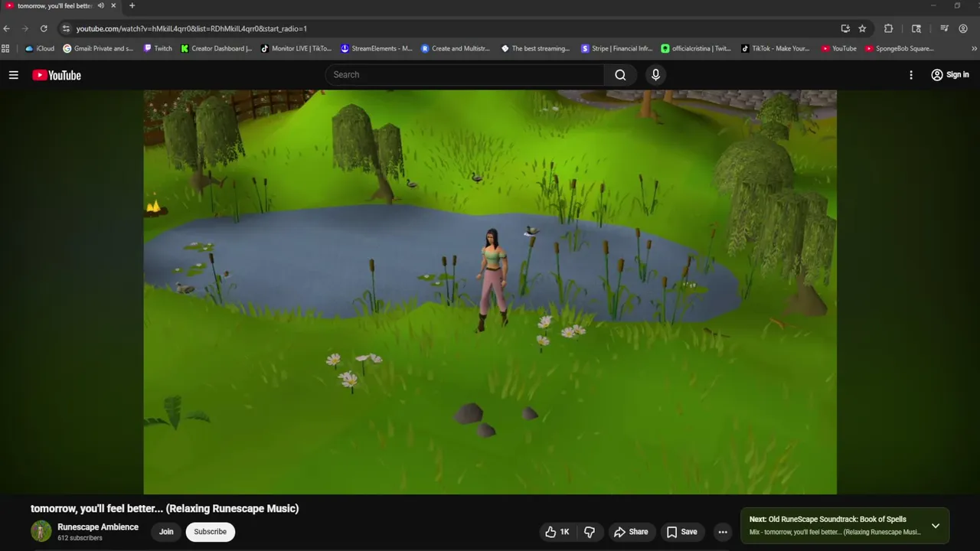Open the Creator Dashboard bookmark
This screenshot has height=551, width=980.
217,48
